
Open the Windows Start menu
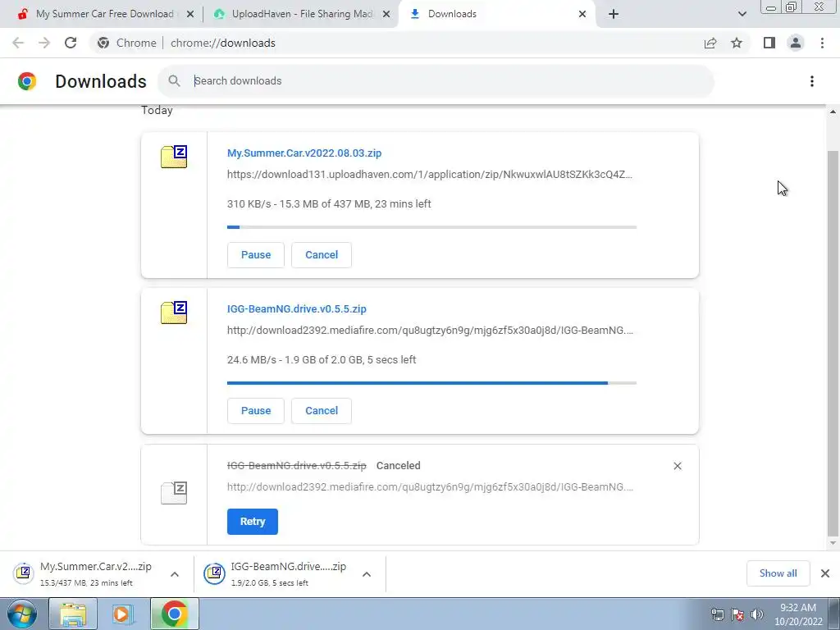tap(21, 614)
